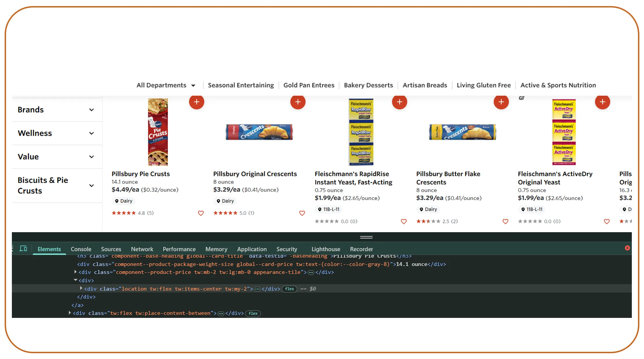Screen dimensions: 644x359
Task: Open the Performance tab
Action: click(179, 249)
